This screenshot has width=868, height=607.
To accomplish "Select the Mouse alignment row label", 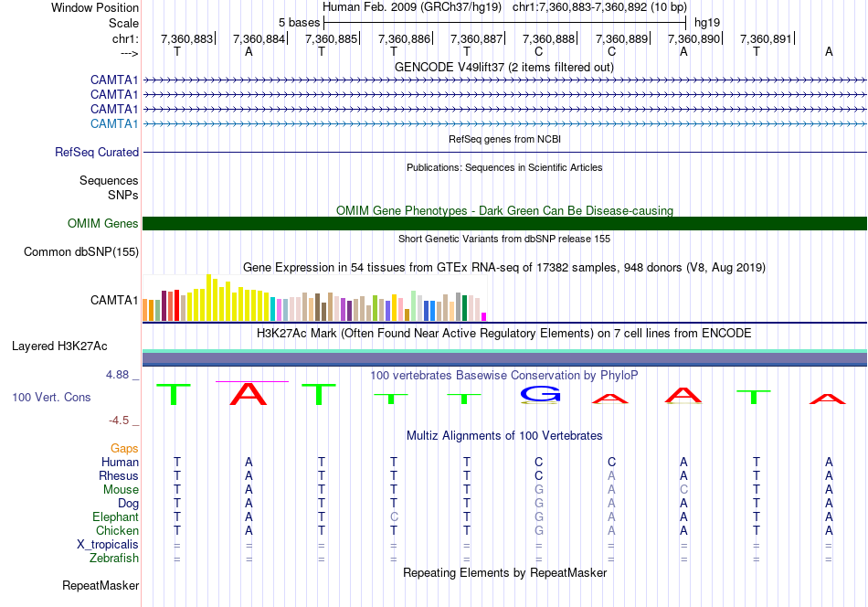I will pyautogui.click(x=121, y=490).
